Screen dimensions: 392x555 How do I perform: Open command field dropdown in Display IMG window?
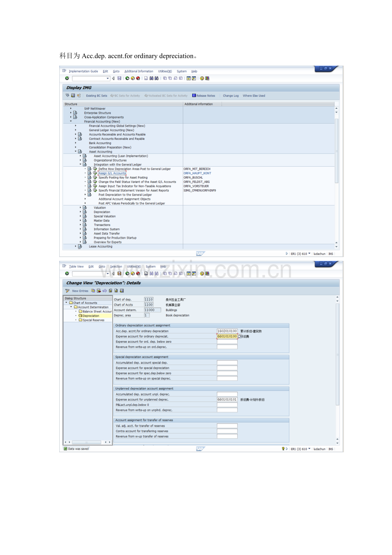108,78
